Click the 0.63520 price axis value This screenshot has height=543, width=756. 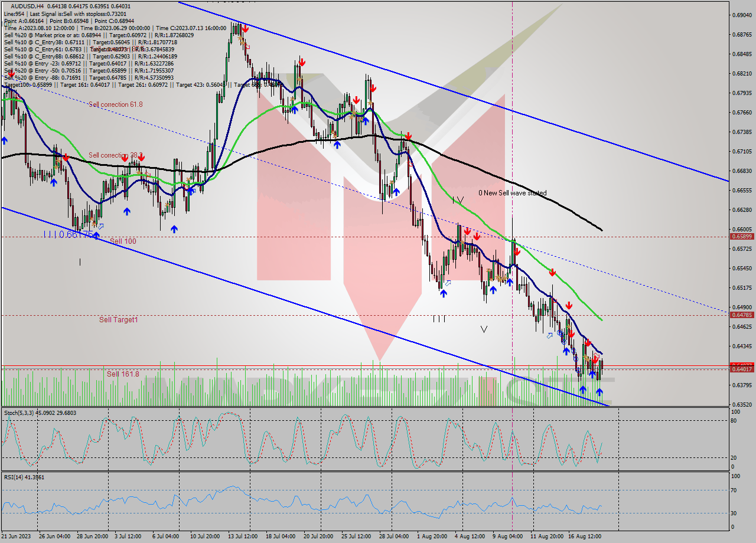[x=742, y=404]
